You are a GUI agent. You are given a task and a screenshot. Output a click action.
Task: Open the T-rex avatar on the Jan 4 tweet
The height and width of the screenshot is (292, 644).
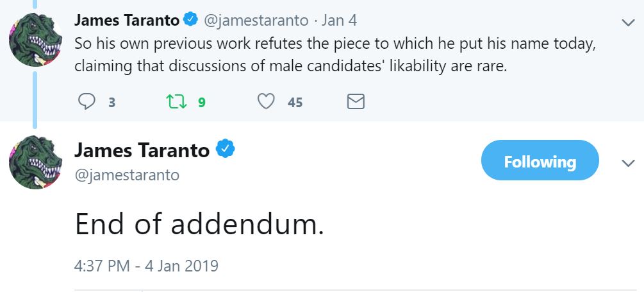pos(35,40)
